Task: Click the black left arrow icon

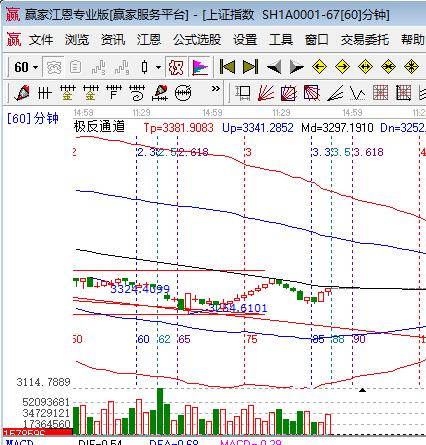Action: click(x=274, y=67)
